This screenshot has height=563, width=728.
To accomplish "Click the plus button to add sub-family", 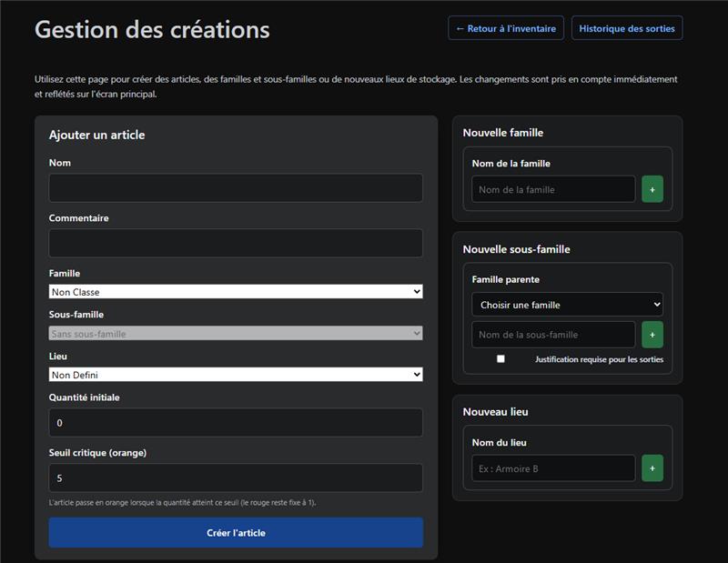I will pyautogui.click(x=652, y=335).
